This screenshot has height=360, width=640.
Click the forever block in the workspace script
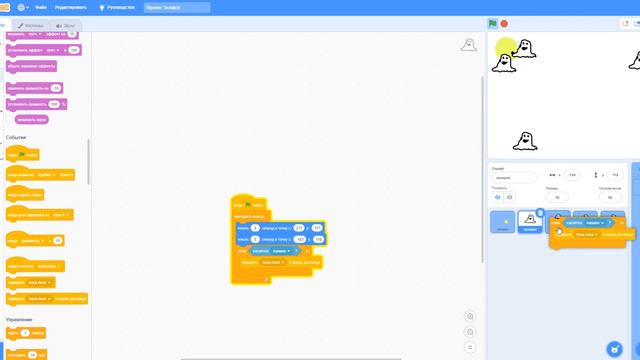pos(250,216)
